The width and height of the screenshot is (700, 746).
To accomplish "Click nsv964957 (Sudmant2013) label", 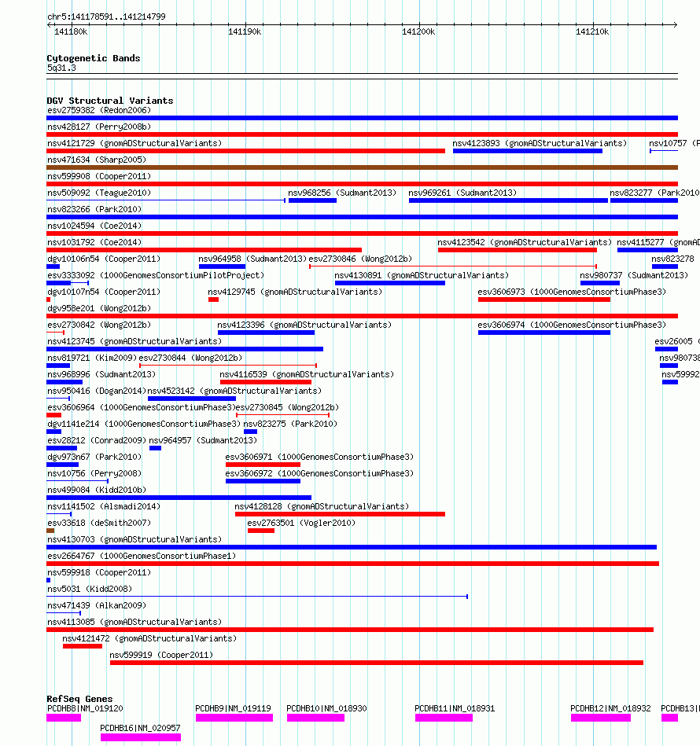I will pos(203,440).
